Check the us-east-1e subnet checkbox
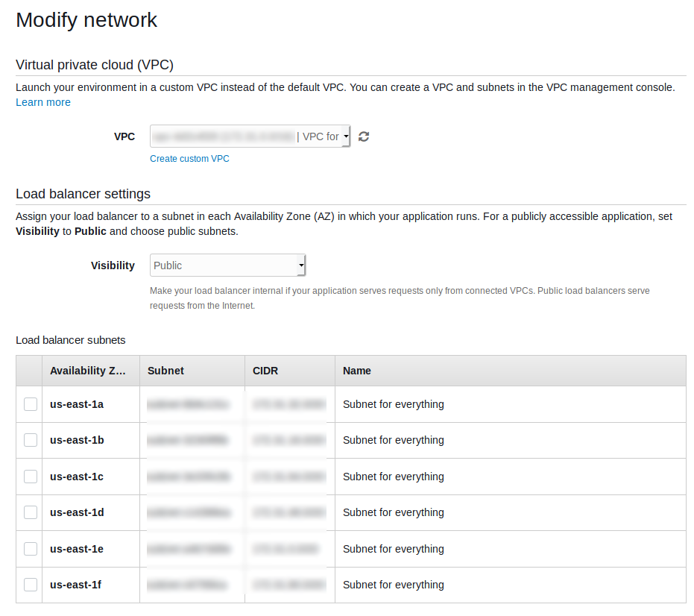Screen dimensions: 694x616 30,549
